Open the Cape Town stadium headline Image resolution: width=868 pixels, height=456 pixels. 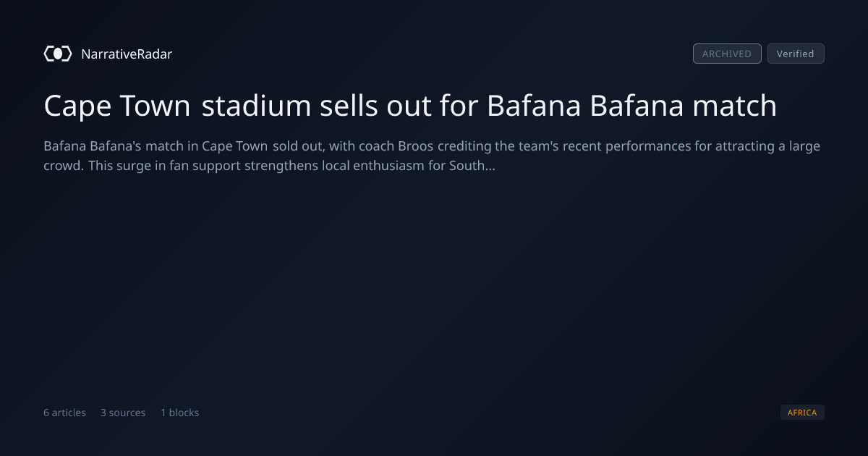[410, 106]
